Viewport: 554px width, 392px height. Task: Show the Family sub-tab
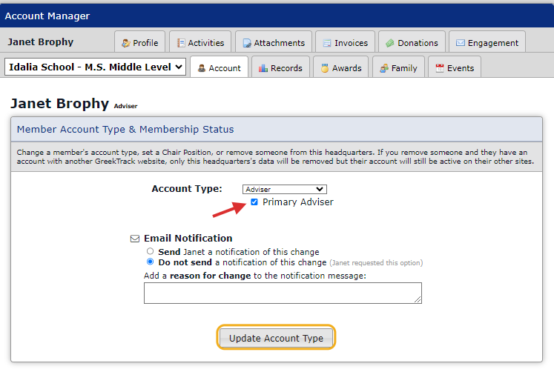coord(398,67)
